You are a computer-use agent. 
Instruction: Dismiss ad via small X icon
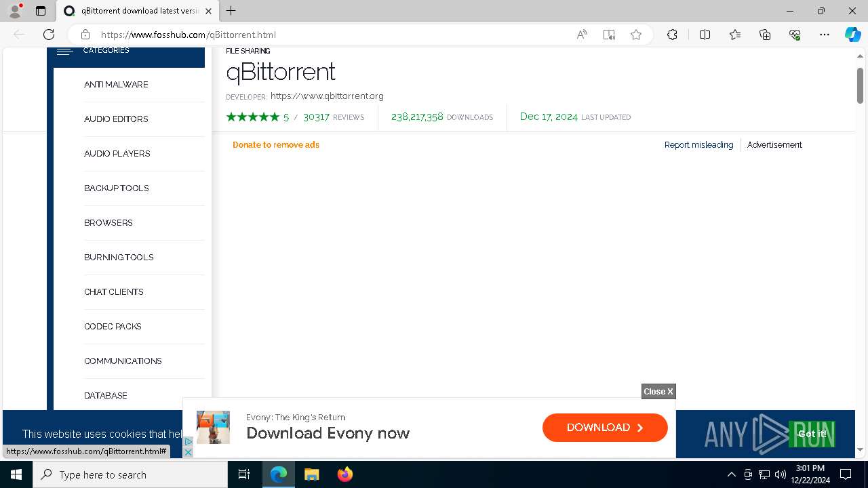coord(189,452)
